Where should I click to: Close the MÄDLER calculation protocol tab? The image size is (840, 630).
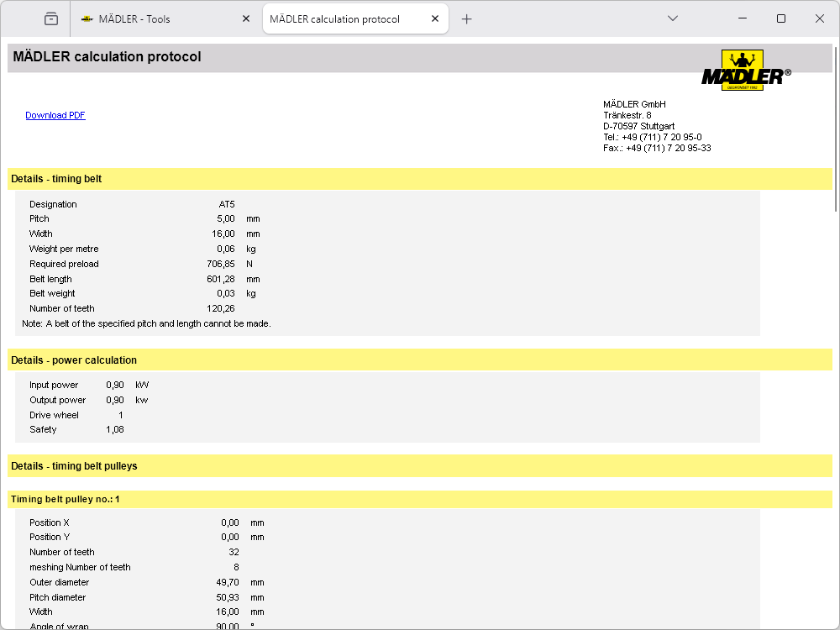[x=434, y=18]
